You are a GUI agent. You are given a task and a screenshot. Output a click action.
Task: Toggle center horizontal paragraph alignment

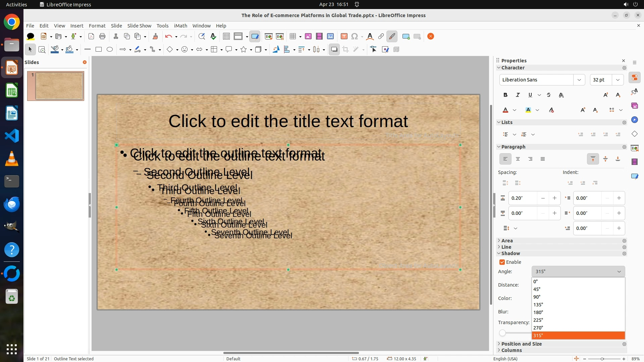click(518, 159)
